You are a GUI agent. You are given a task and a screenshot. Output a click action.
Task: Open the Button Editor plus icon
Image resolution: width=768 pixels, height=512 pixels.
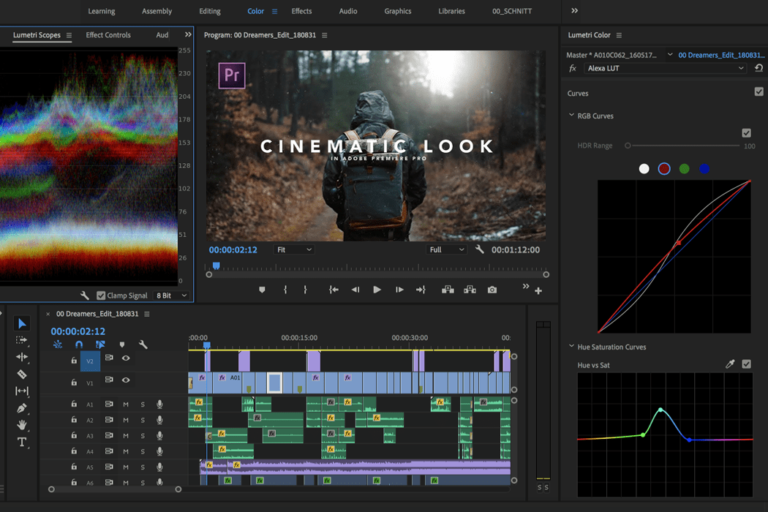538,291
